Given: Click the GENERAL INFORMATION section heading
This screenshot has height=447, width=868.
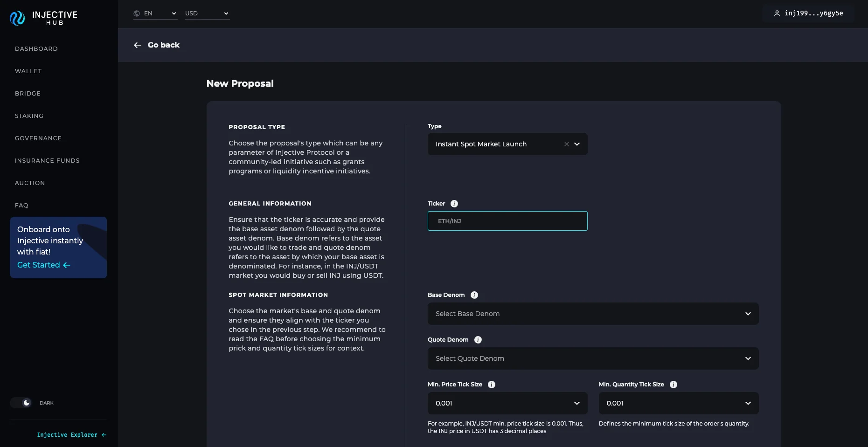Looking at the screenshot, I should 270,204.
